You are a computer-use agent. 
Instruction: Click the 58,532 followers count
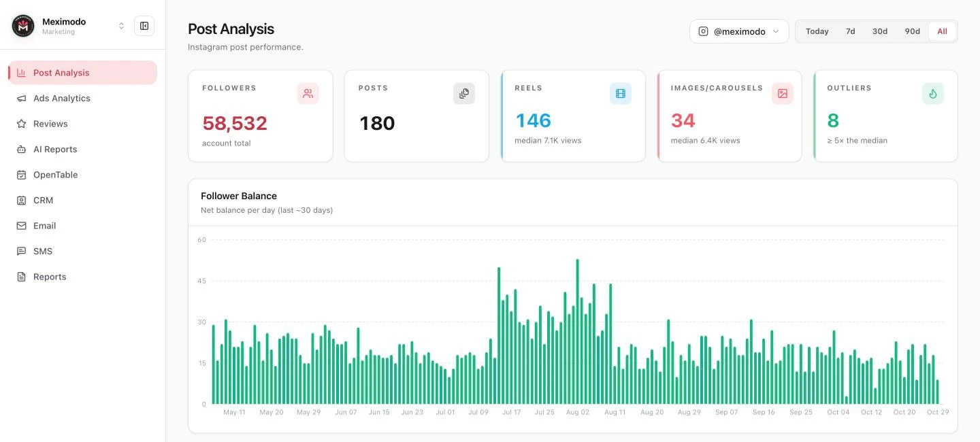point(235,123)
